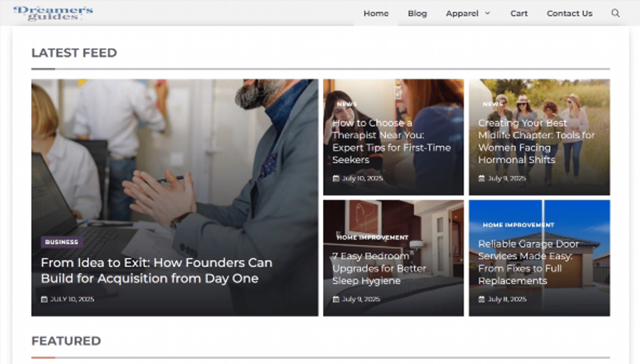Navigate to Contact Us
640x364 pixels.
[x=569, y=13]
